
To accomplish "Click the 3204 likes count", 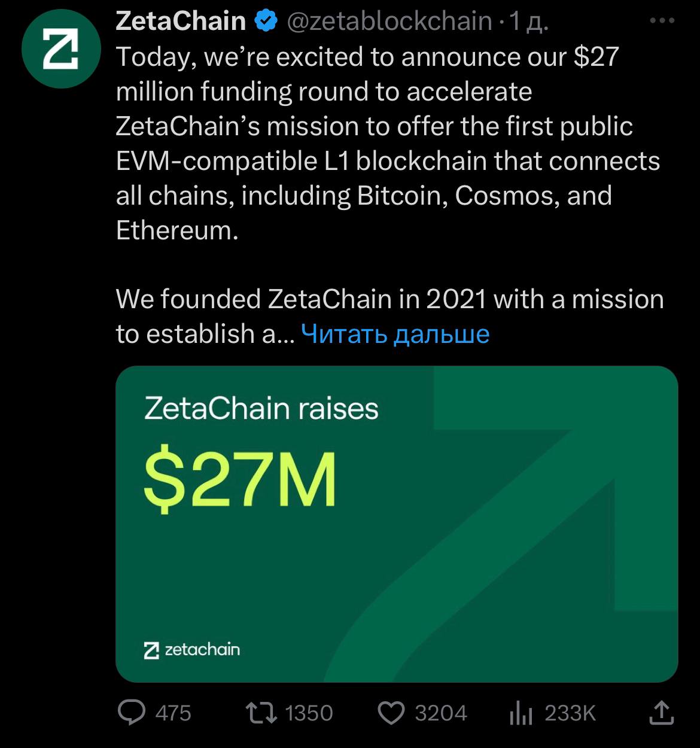I will click(x=441, y=713).
